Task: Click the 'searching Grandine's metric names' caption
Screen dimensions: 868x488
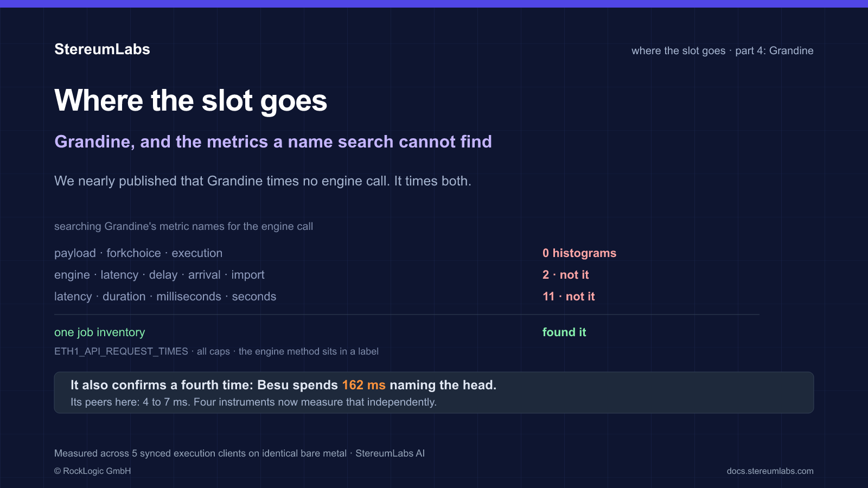Action: pos(183,226)
